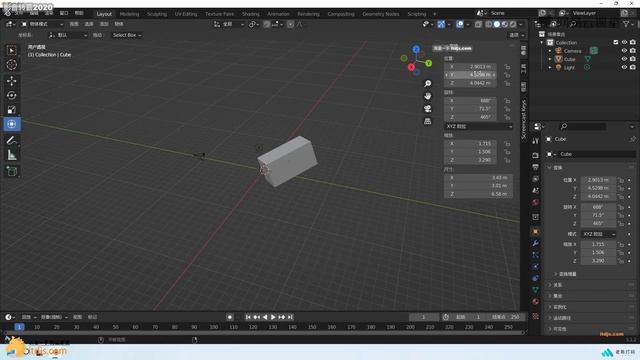Click the current frame number field
The height and width of the screenshot is (360, 640).
[x=424, y=317]
